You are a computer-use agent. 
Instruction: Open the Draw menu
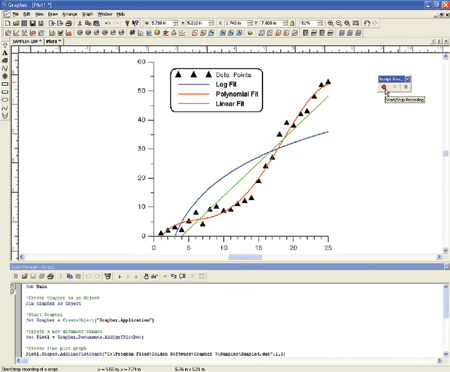[53, 14]
